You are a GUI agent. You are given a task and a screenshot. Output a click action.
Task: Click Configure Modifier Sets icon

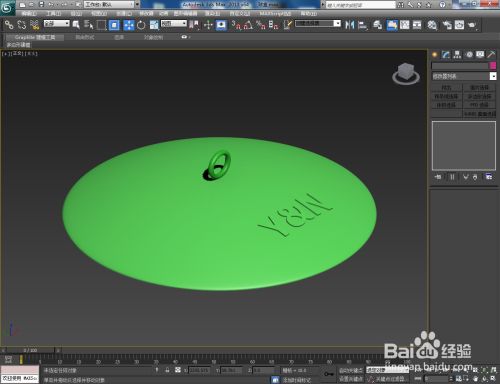pyautogui.click(x=489, y=177)
